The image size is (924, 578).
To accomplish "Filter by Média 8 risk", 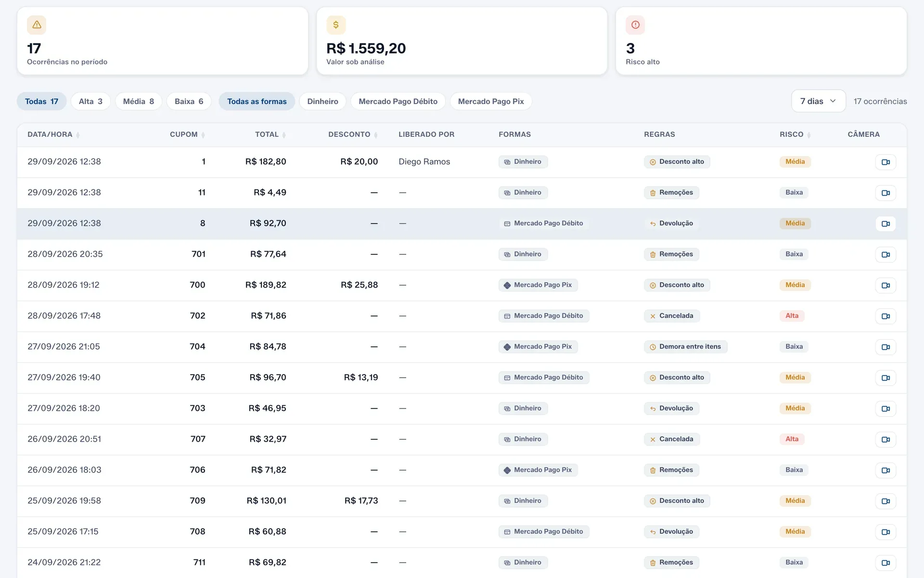I will pyautogui.click(x=139, y=101).
